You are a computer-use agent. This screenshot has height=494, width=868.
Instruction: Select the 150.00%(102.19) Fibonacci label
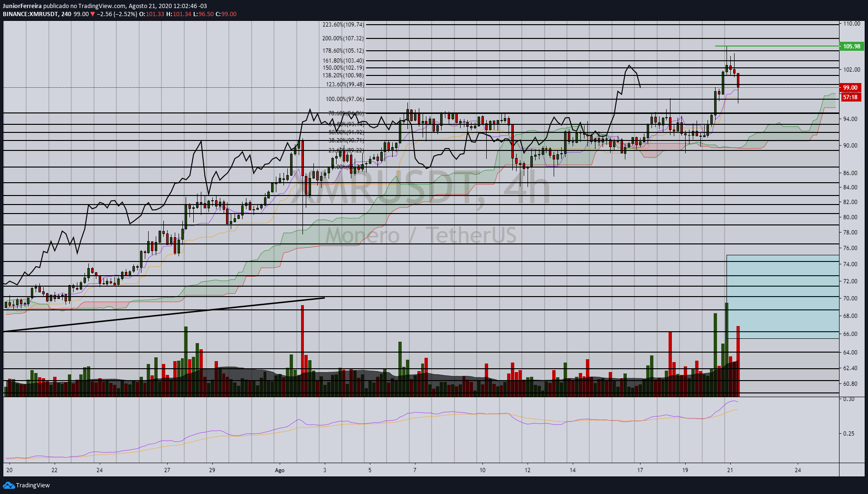click(343, 68)
